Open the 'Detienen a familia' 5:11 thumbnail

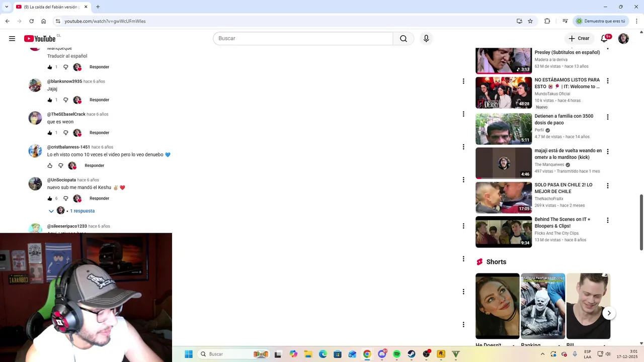pos(504,129)
